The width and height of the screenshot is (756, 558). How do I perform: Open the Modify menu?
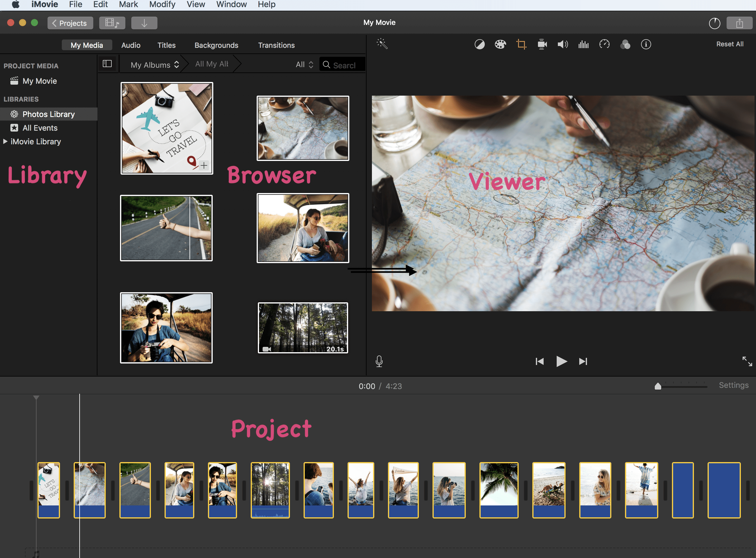162,4
